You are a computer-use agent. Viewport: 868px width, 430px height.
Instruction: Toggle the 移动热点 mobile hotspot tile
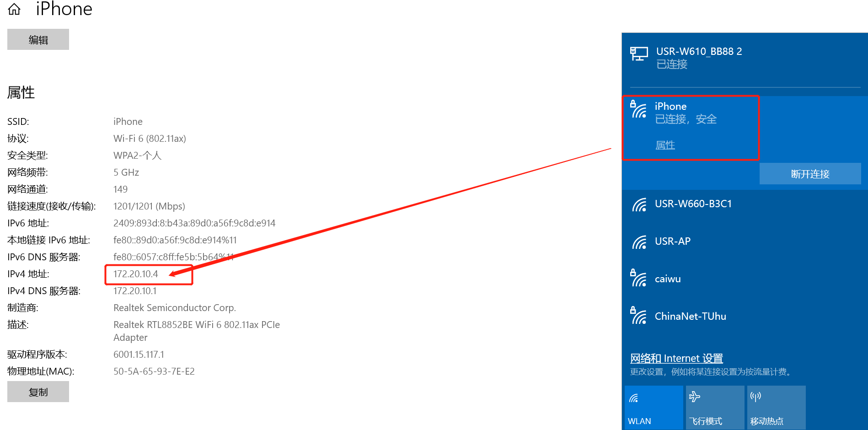point(776,407)
